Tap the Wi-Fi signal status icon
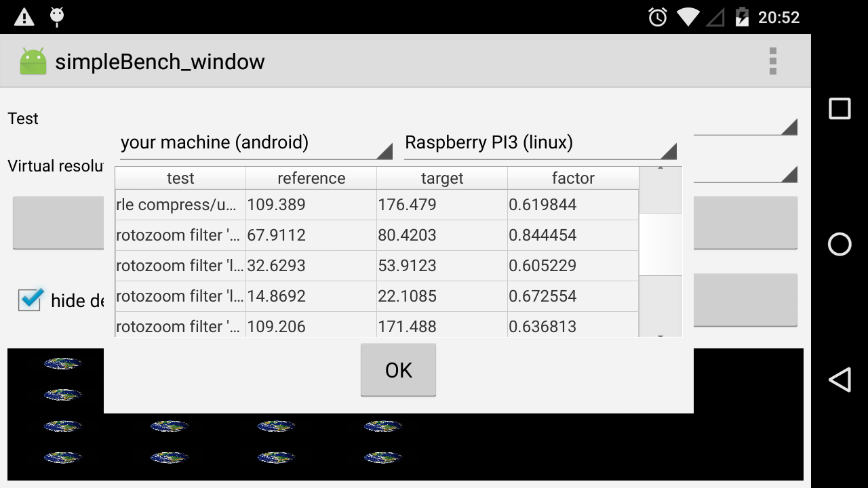868x488 pixels. [x=688, y=17]
